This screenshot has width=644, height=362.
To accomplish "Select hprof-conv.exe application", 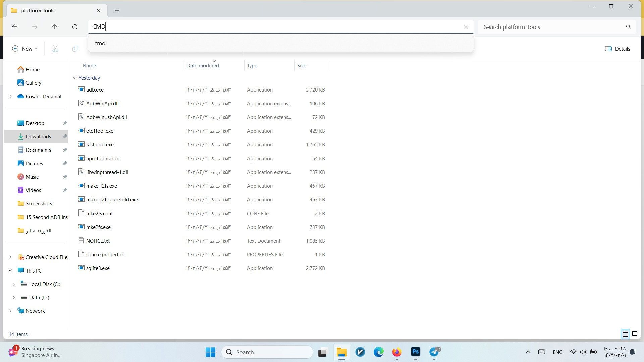I will pos(102,158).
